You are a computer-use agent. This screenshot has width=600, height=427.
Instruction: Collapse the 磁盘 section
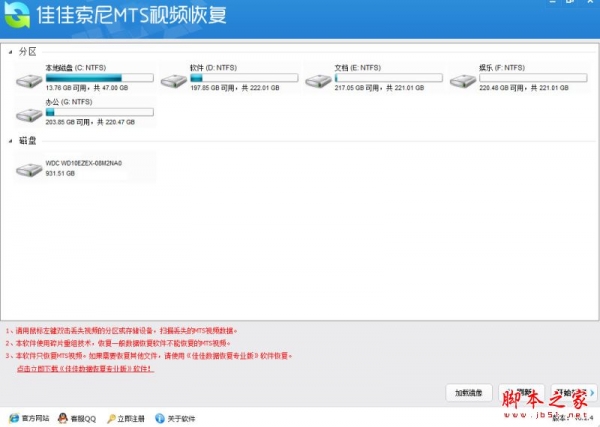10,141
